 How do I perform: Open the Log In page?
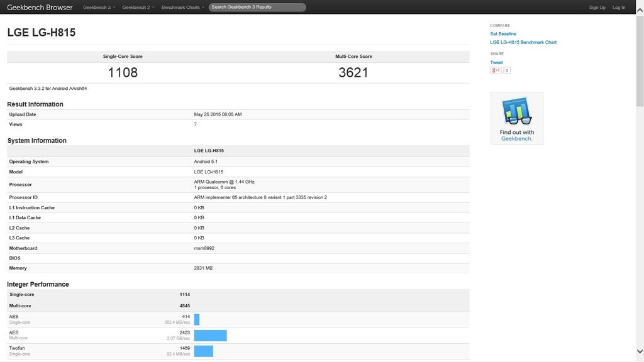619,8
